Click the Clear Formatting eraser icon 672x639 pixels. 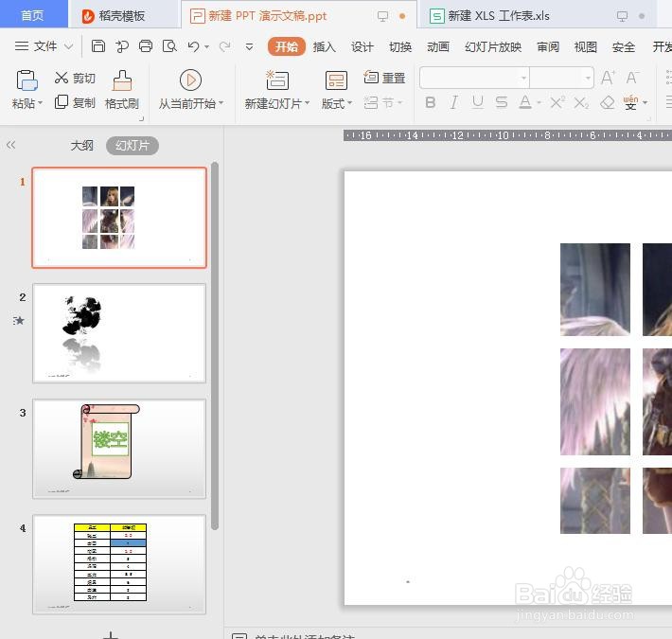608,103
